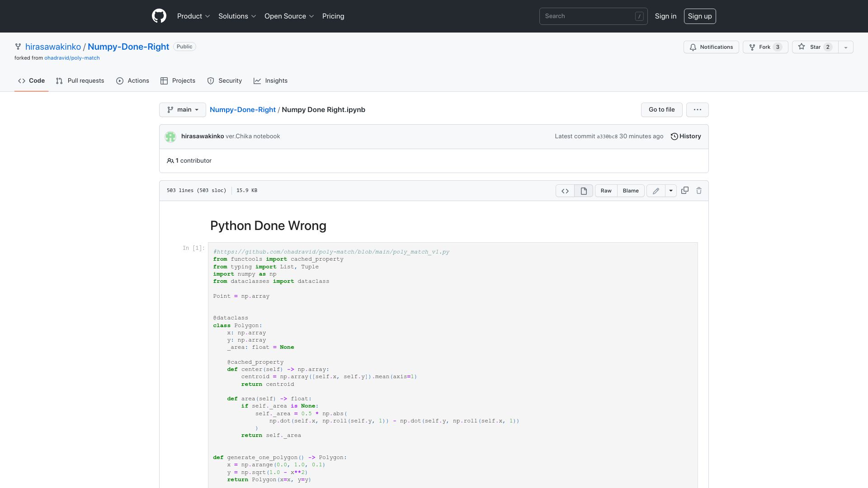868x488 pixels.
Task: Open the hirasawakinko owner link in title
Action: coord(53,47)
